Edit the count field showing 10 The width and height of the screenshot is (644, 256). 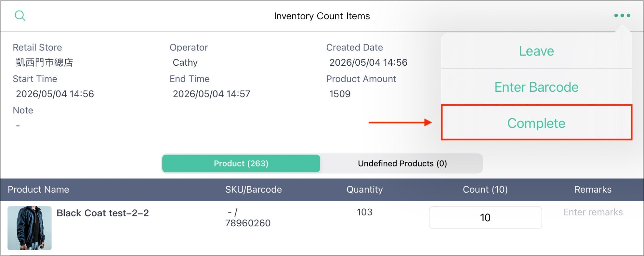[x=485, y=218]
